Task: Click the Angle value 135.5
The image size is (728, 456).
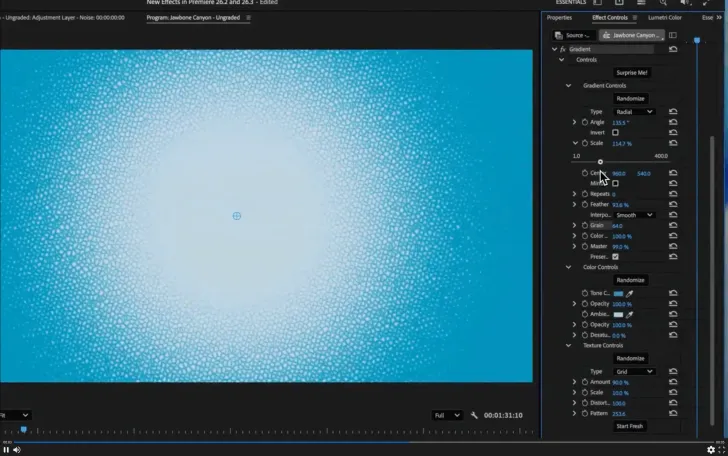Action: [621, 123]
